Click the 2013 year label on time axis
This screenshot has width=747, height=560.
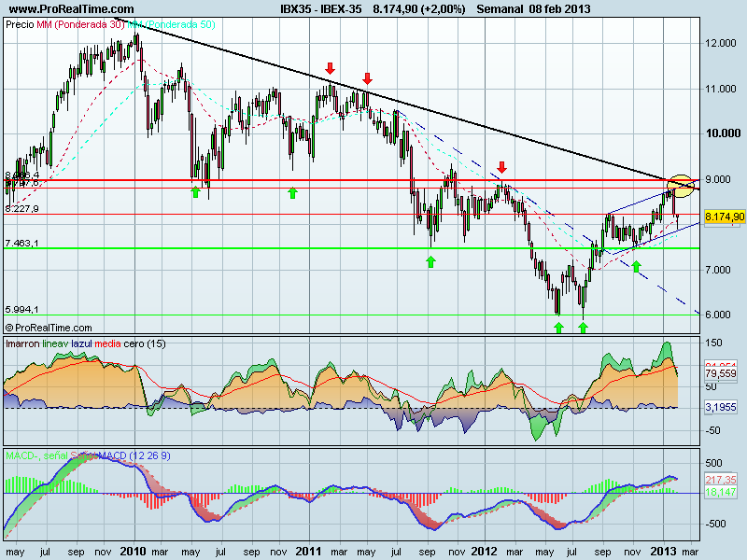point(664,552)
